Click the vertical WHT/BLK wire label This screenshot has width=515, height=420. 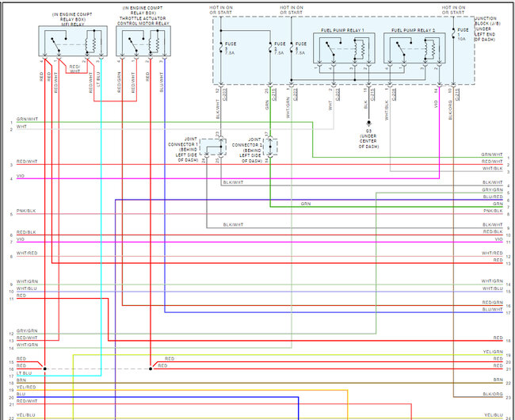(x=387, y=110)
